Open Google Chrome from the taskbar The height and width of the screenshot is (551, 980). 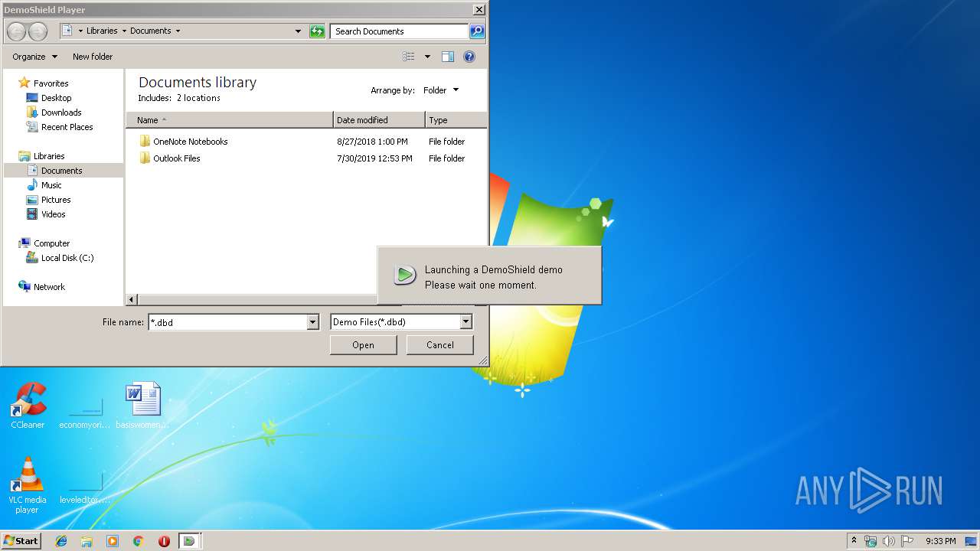pos(138,541)
